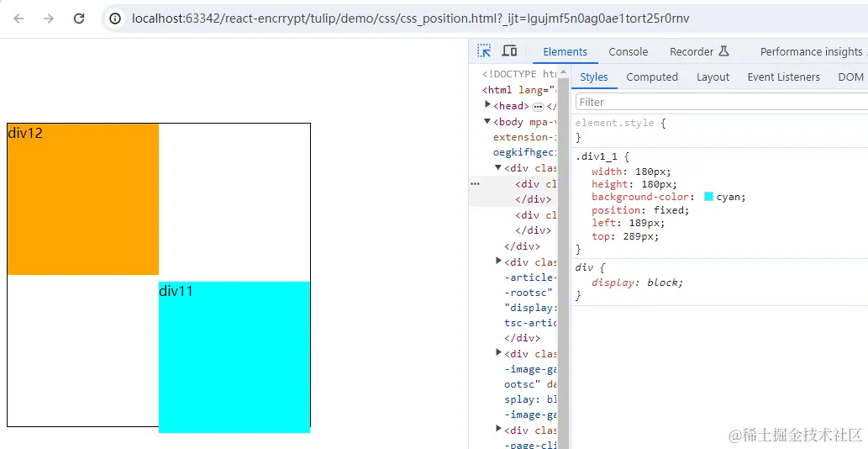Collapse the body element node
This screenshot has height=449, width=868.
point(487,121)
